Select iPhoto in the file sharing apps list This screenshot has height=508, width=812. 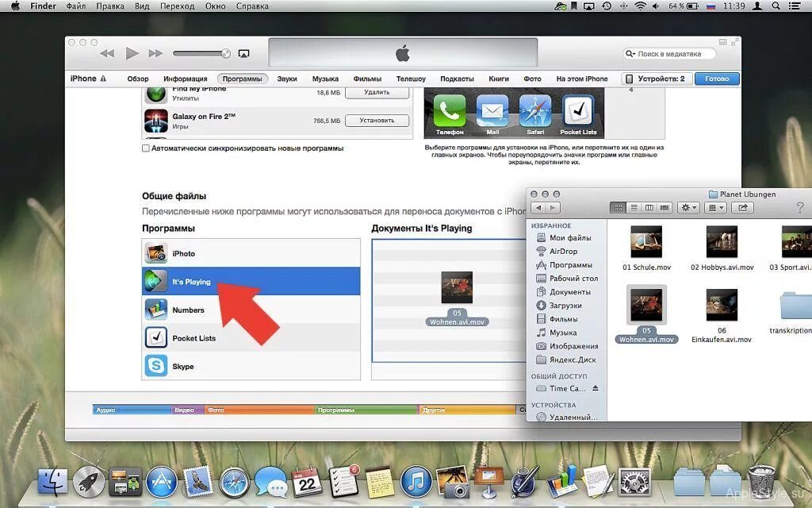pos(251,253)
